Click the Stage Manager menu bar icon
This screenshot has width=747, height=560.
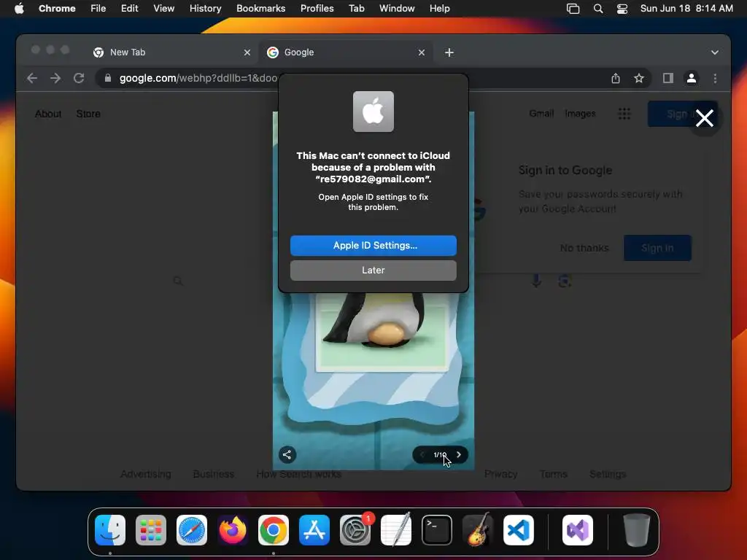coord(573,8)
